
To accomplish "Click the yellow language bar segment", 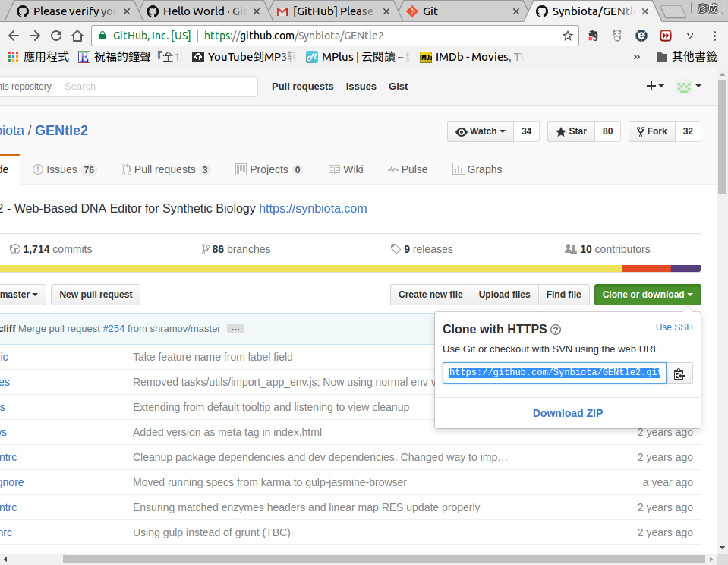I will pos(310,269).
